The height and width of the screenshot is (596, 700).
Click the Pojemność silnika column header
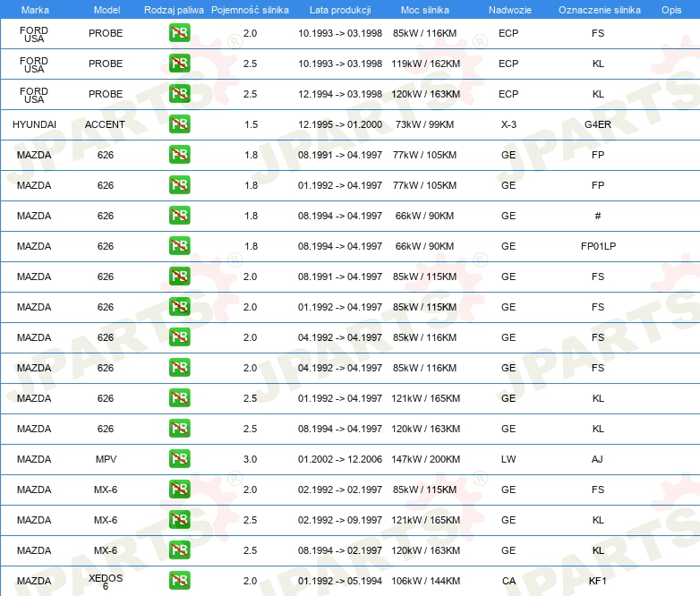[x=250, y=10]
